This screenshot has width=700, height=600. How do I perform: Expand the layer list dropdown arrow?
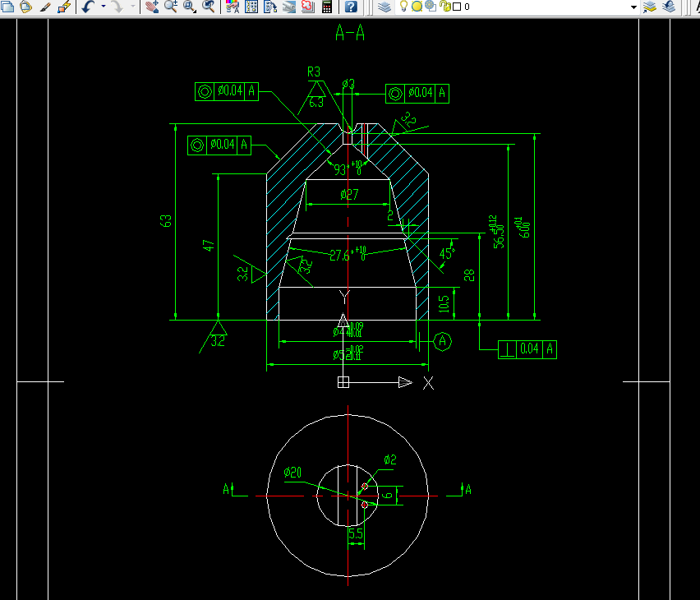(633, 7)
